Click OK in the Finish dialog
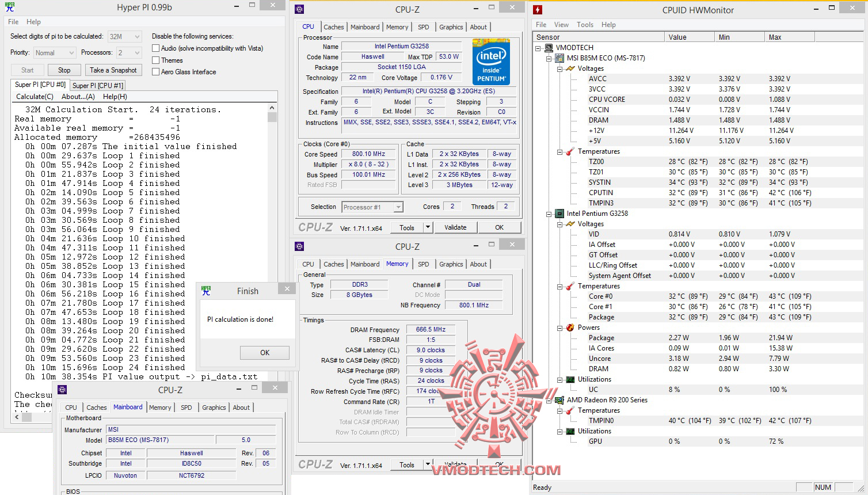Image resolution: width=868 pixels, height=495 pixels. (265, 353)
